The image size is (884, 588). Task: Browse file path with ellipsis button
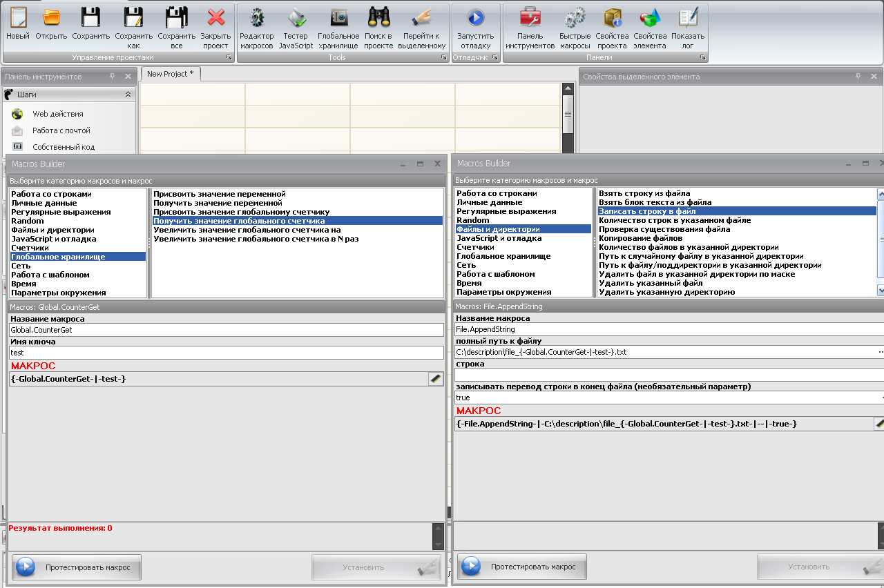881,352
